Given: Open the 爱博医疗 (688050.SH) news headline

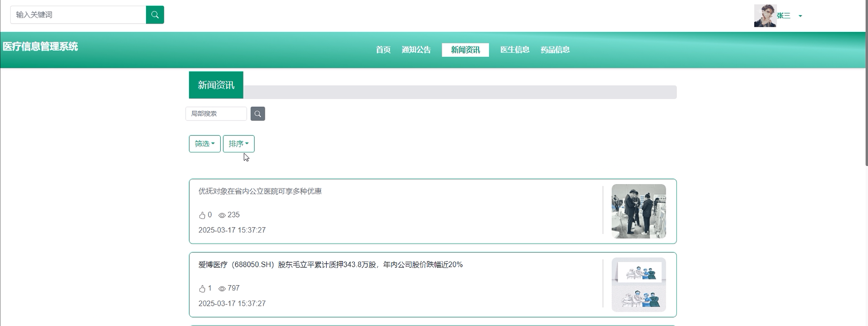Looking at the screenshot, I should [330, 265].
